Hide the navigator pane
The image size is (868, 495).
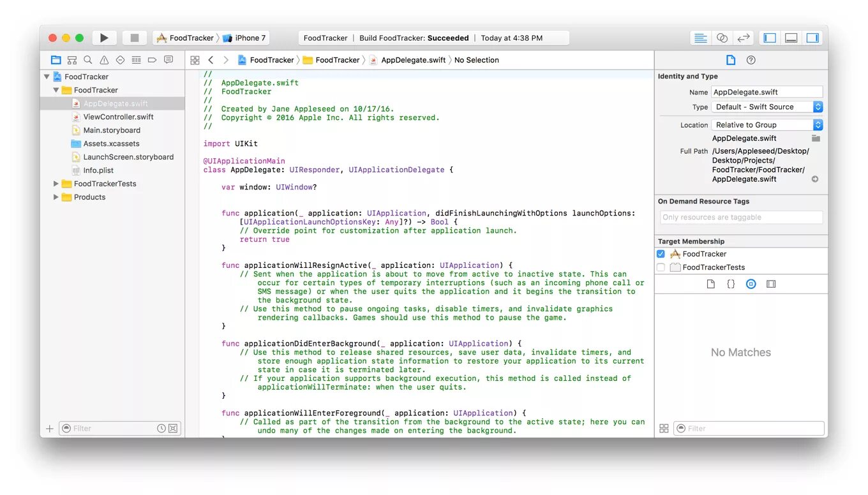(x=770, y=38)
